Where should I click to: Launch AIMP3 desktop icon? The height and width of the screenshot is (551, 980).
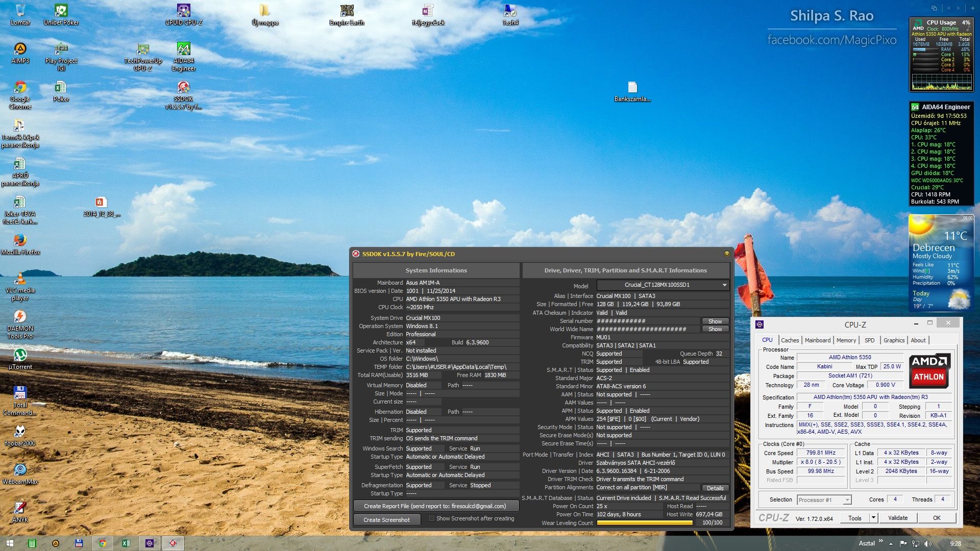click(x=20, y=53)
